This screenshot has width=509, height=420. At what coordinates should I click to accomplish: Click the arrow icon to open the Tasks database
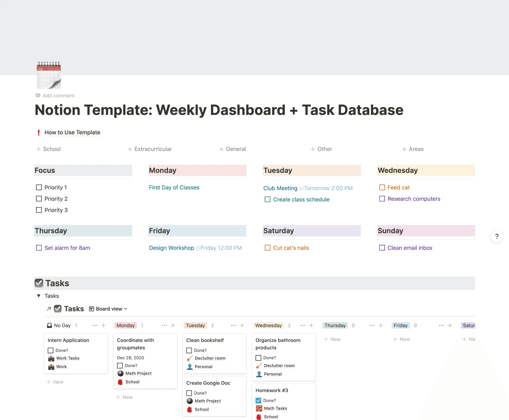click(49, 309)
